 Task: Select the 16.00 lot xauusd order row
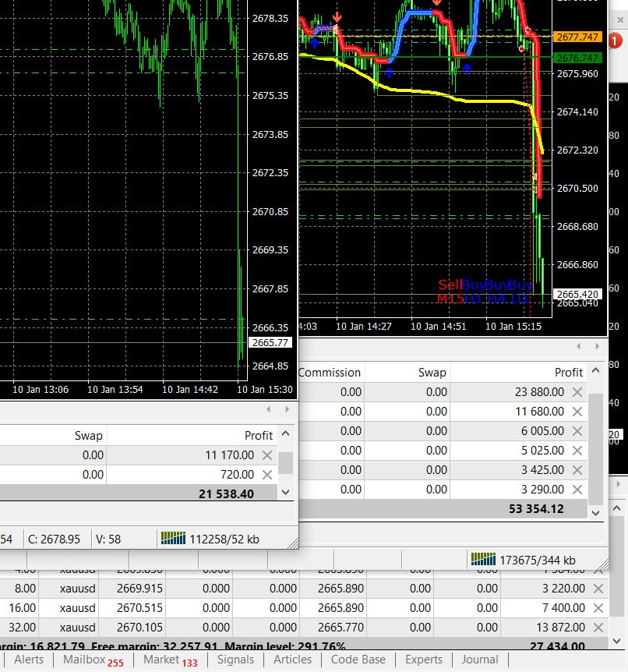coord(304,608)
